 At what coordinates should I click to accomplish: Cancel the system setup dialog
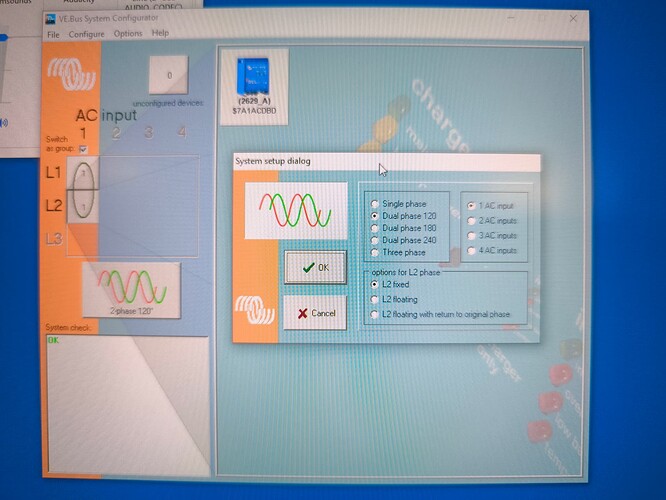tap(315, 313)
